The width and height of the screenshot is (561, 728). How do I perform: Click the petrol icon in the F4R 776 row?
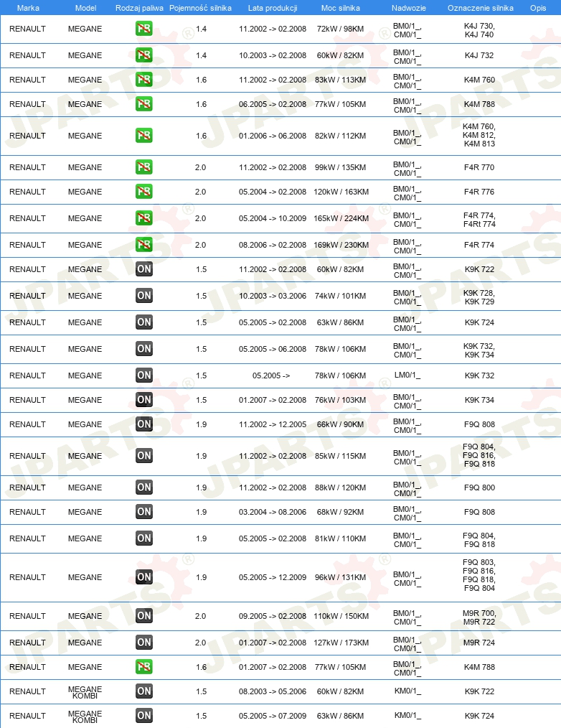[x=144, y=191]
